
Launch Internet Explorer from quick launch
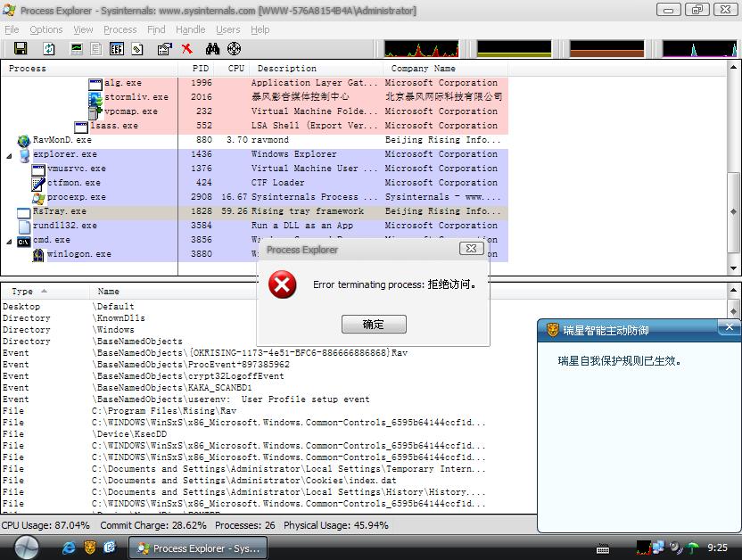pyautogui.click(x=69, y=548)
